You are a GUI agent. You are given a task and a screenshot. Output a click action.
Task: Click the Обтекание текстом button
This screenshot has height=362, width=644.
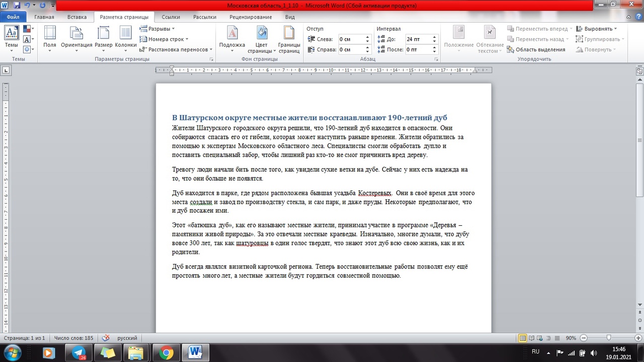pos(490,39)
